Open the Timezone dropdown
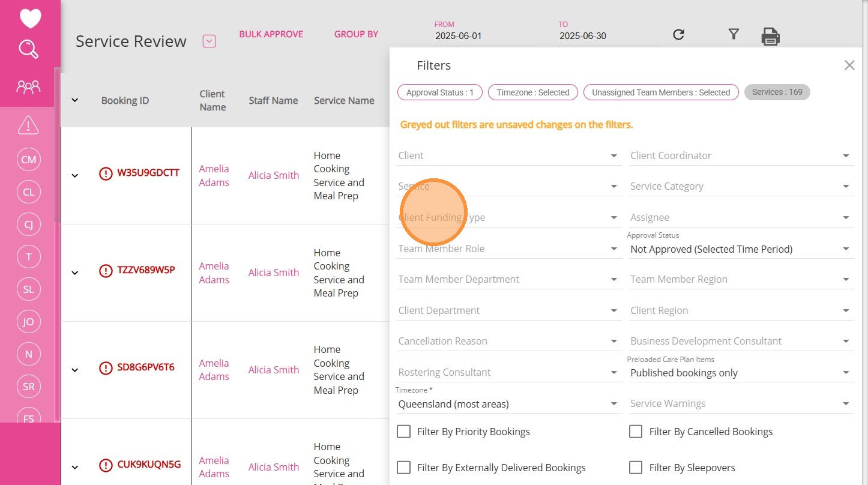The width and height of the screenshot is (868, 485). pos(508,404)
